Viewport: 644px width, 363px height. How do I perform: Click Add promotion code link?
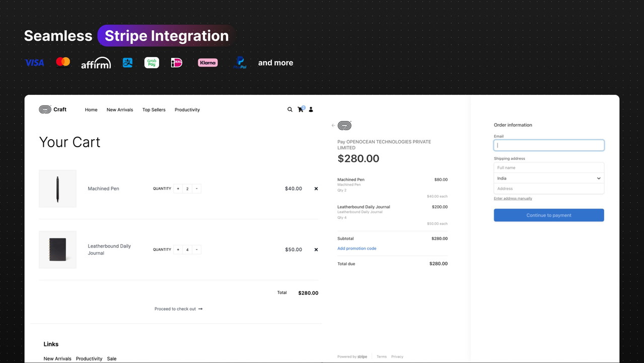point(356,249)
